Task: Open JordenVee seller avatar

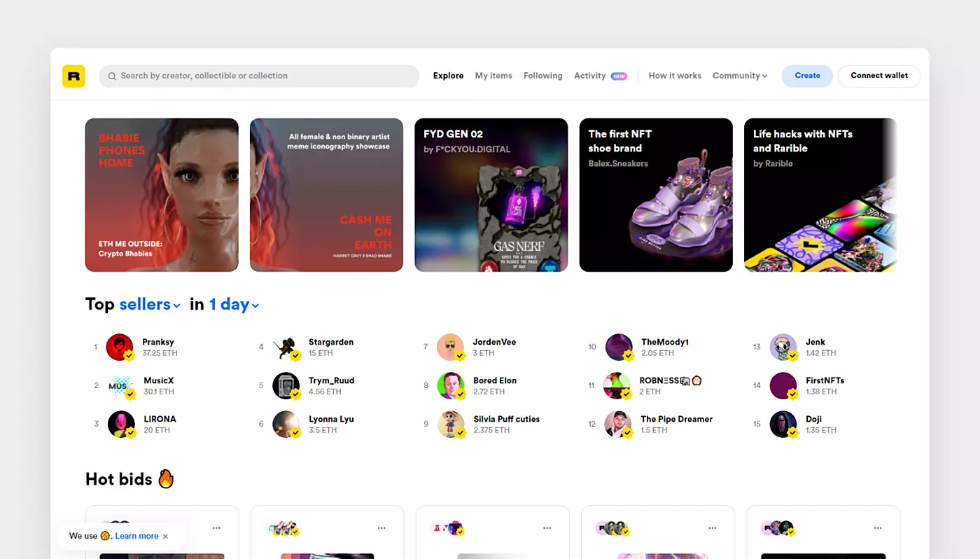Action: [451, 347]
